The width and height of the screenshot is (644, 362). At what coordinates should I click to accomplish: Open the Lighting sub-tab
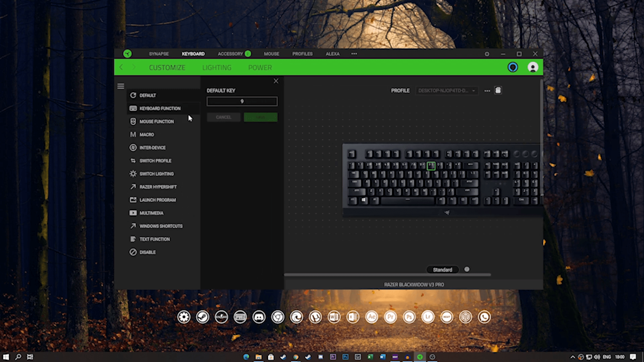[217, 67]
